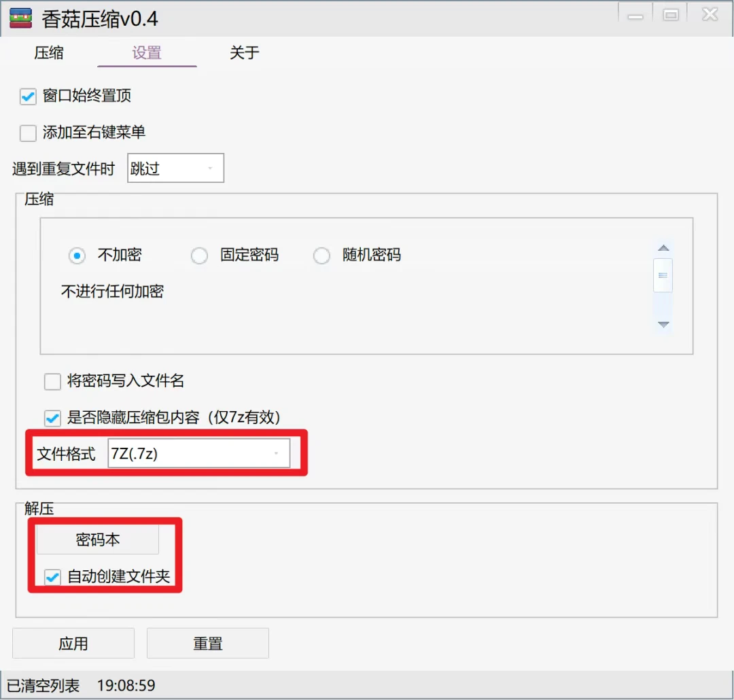
Task: Select the 固定密码 radio button
Action: coord(199,256)
